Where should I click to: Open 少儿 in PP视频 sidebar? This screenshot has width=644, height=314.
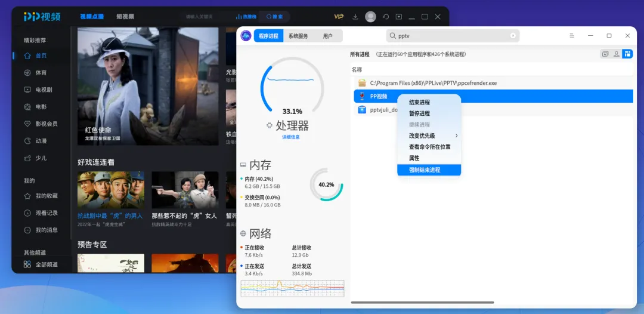41,158
